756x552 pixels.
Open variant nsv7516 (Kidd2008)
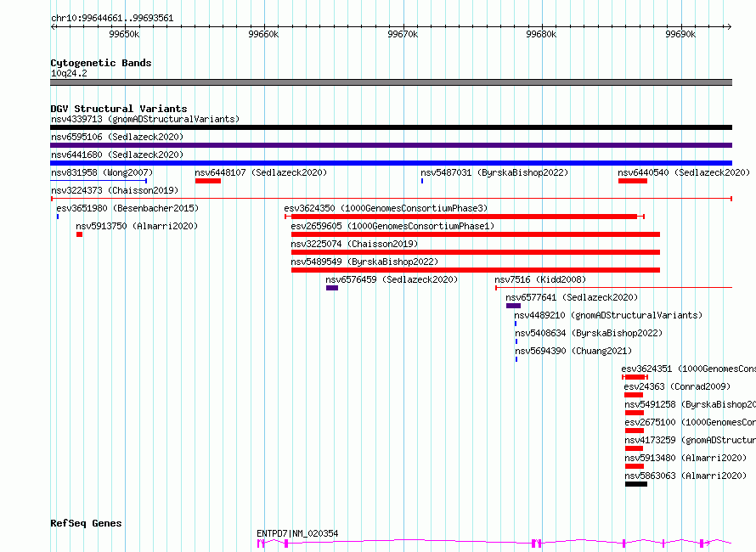tap(540, 279)
